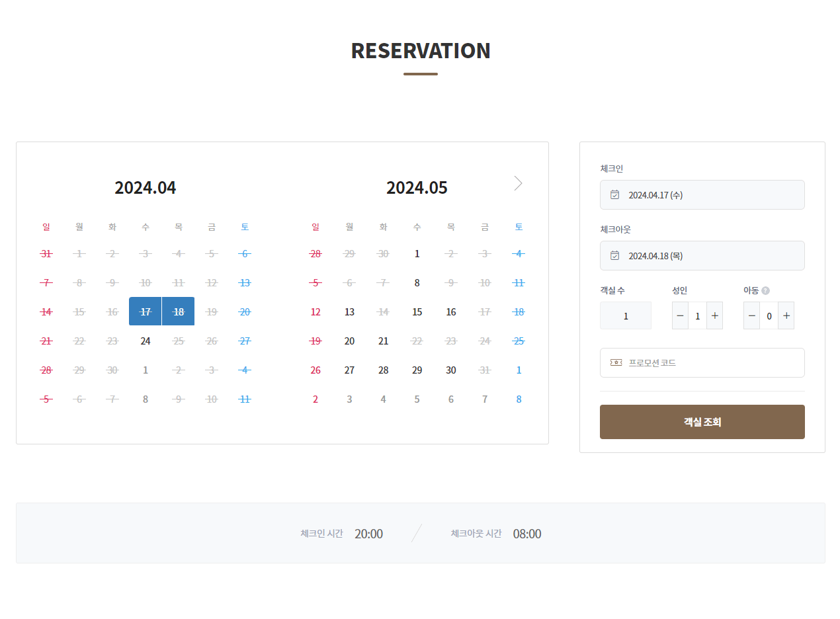Select May 28 in the calendar
This screenshot has width=840, height=619.
tap(383, 370)
